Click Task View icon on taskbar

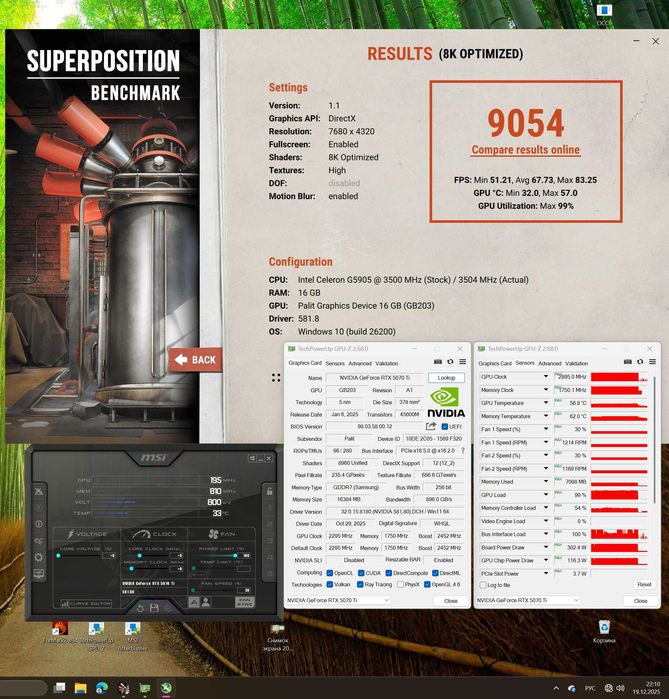pos(59,688)
